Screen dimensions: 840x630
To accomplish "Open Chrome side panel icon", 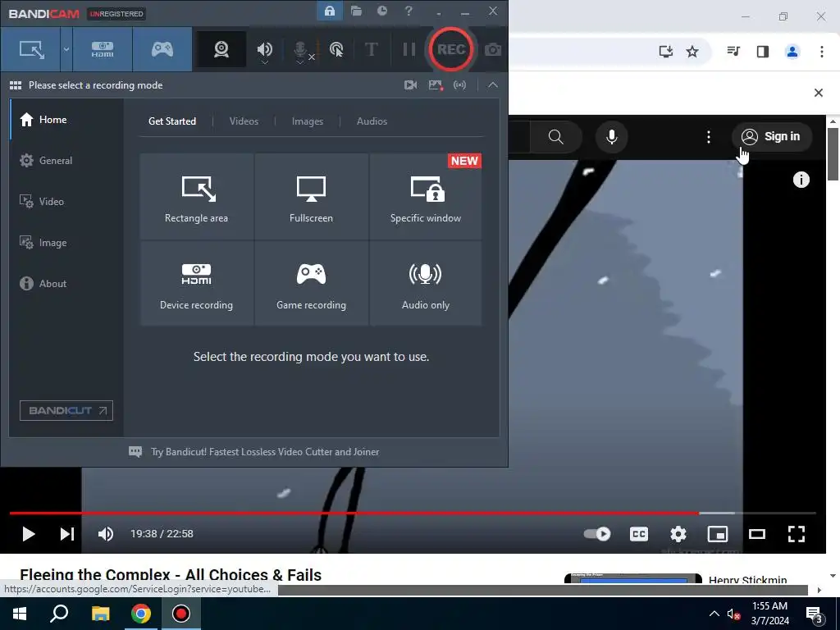I will (x=762, y=52).
